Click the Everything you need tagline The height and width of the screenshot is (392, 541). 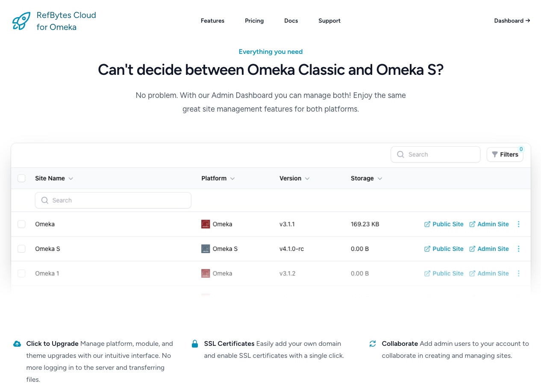point(270,52)
